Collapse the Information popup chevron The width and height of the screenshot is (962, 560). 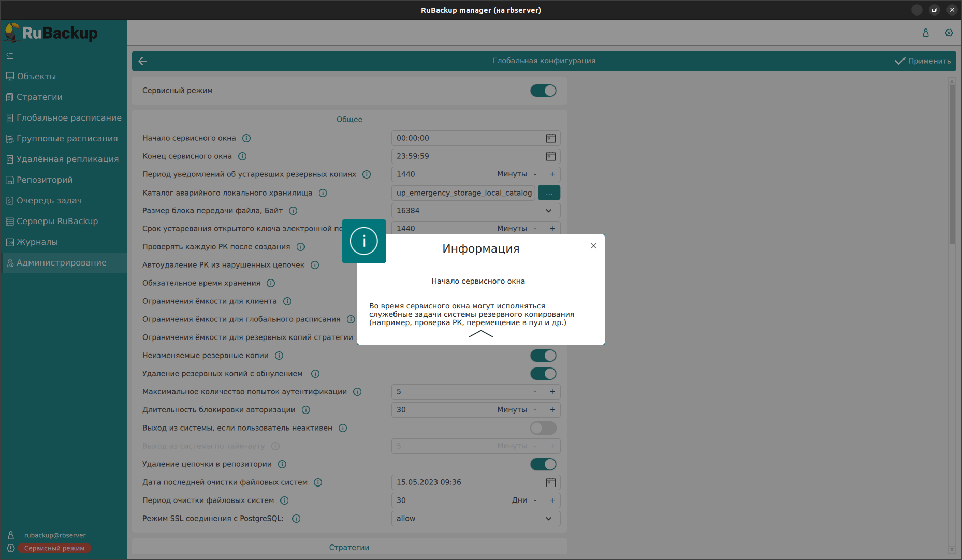(x=480, y=334)
